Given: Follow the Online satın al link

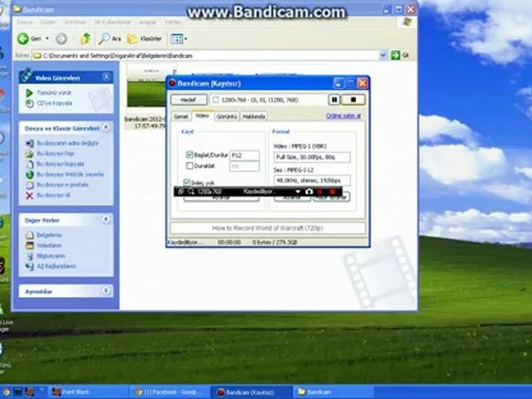Looking at the screenshot, I should pyautogui.click(x=344, y=116).
